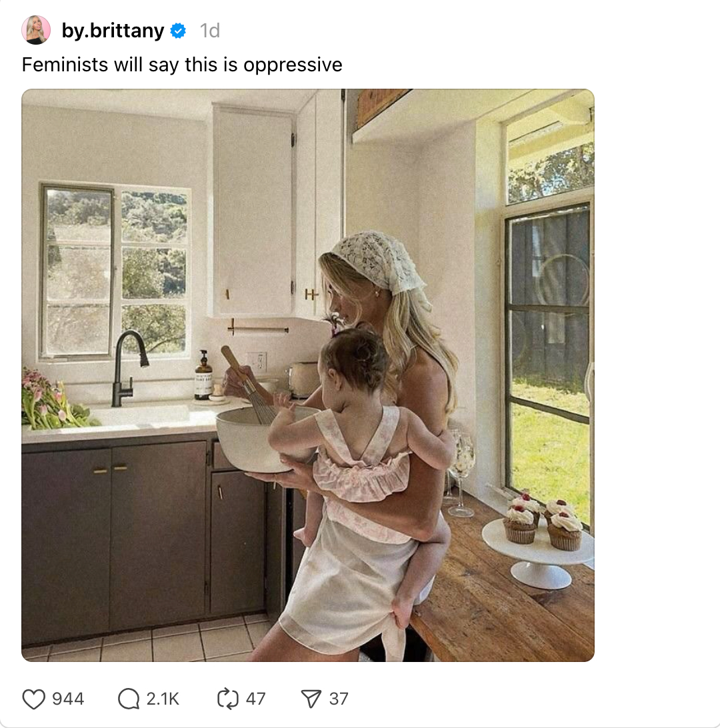The height and width of the screenshot is (728, 720).
Task: Like the post with the heart icon
Action: coord(34,699)
